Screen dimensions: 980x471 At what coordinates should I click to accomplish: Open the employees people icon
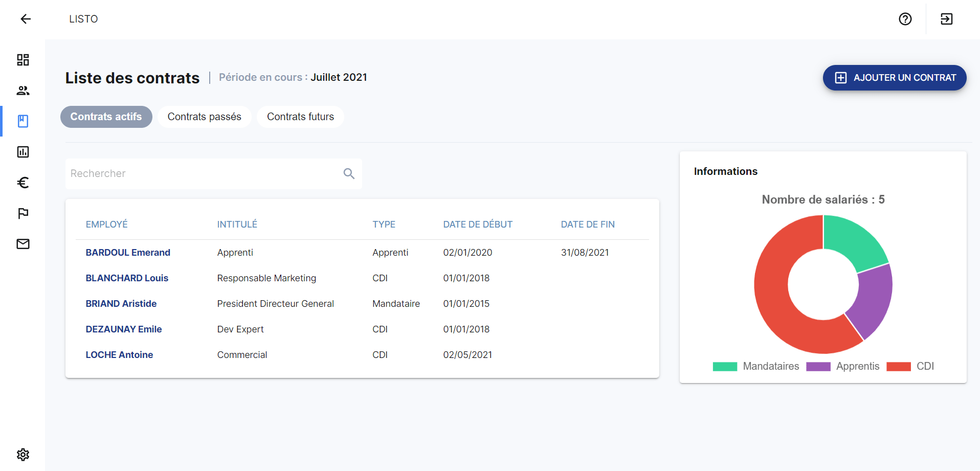(23, 91)
